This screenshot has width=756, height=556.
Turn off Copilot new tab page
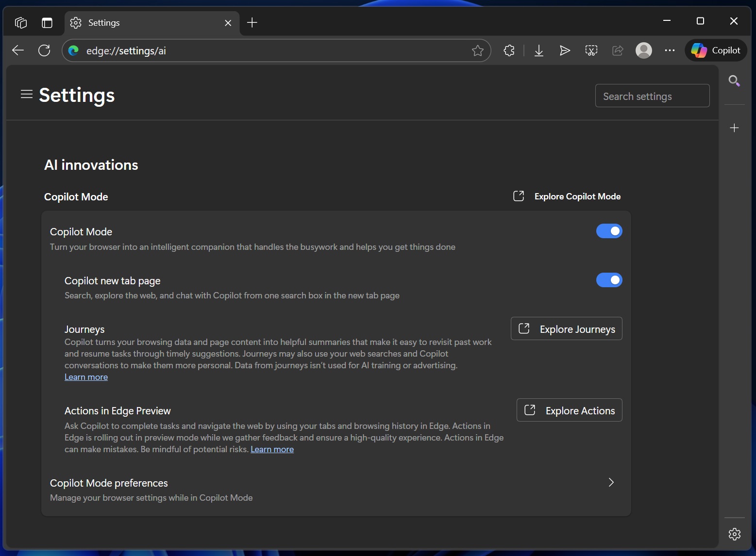609,280
